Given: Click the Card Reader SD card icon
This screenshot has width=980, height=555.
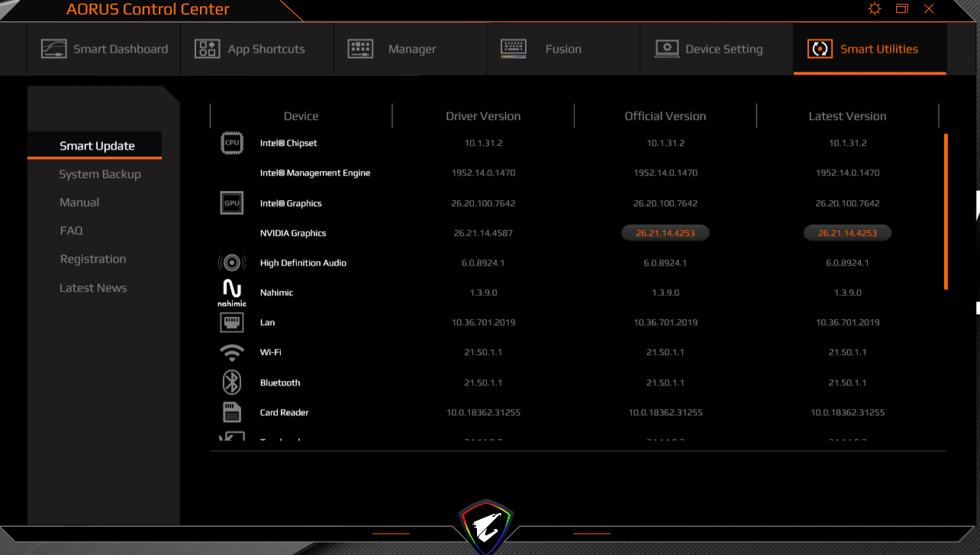Looking at the screenshot, I should pyautogui.click(x=232, y=412).
